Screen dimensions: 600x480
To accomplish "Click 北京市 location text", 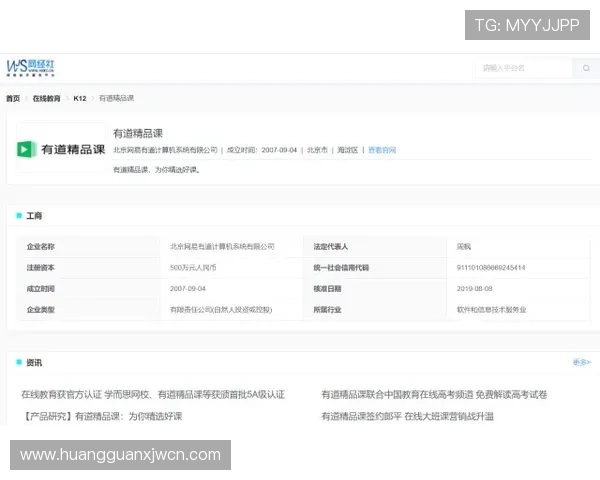I will coord(317,150).
